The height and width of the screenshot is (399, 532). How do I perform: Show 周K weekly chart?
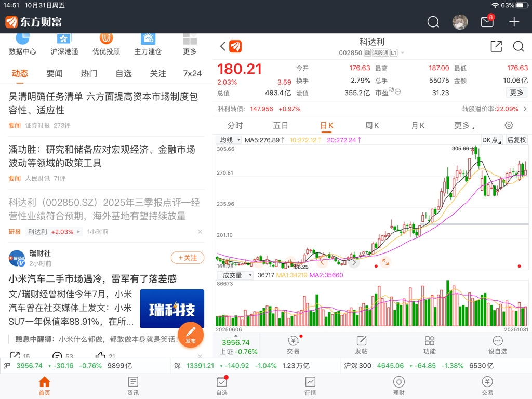click(372, 126)
